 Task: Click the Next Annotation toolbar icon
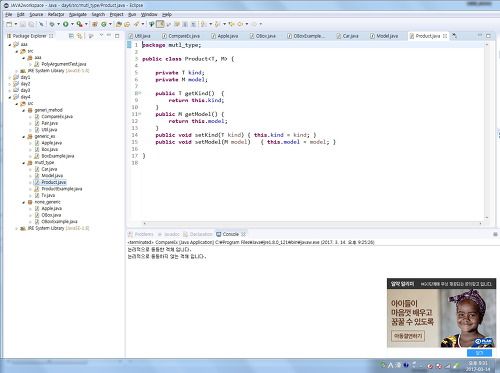tap(203, 24)
